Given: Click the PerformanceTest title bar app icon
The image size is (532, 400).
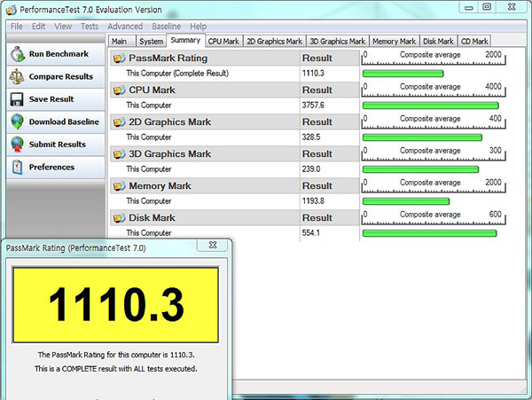Looking at the screenshot, I should coord(12,10).
